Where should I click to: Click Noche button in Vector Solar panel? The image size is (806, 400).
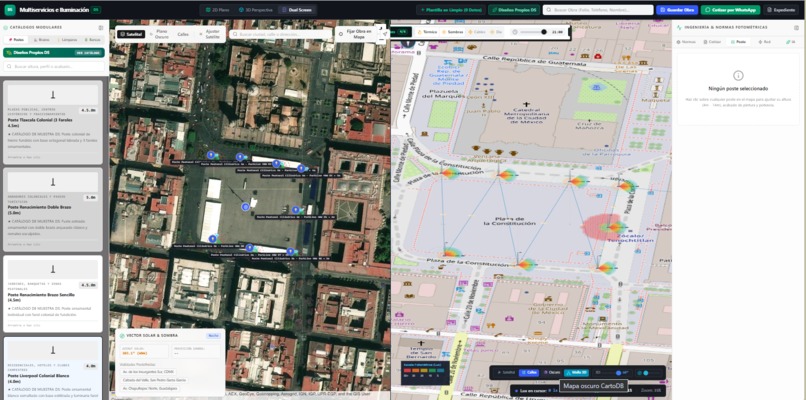pyautogui.click(x=213, y=336)
